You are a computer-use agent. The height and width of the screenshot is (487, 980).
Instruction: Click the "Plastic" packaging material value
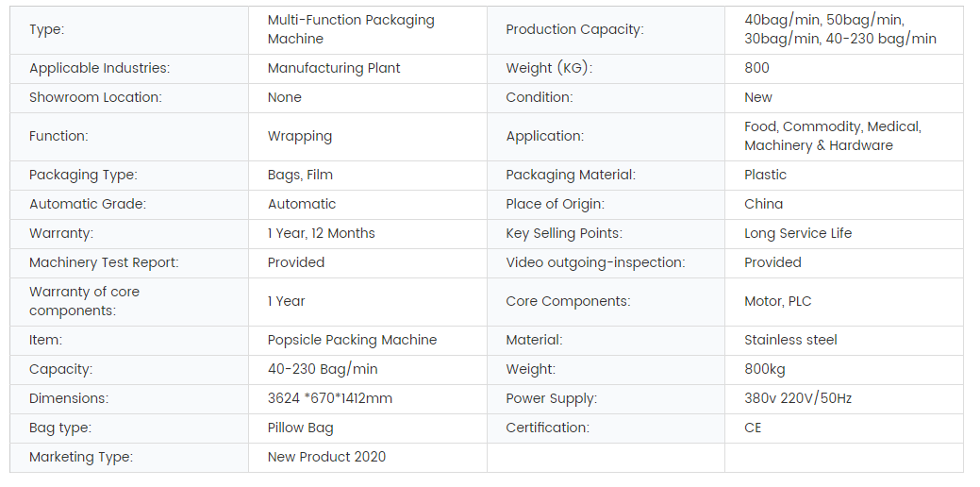coord(765,175)
